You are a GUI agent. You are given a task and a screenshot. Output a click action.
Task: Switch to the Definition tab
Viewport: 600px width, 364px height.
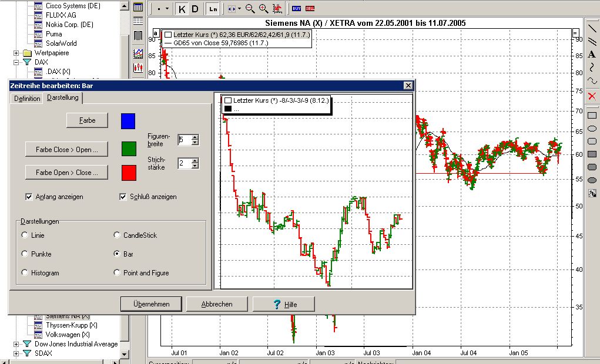(x=27, y=99)
